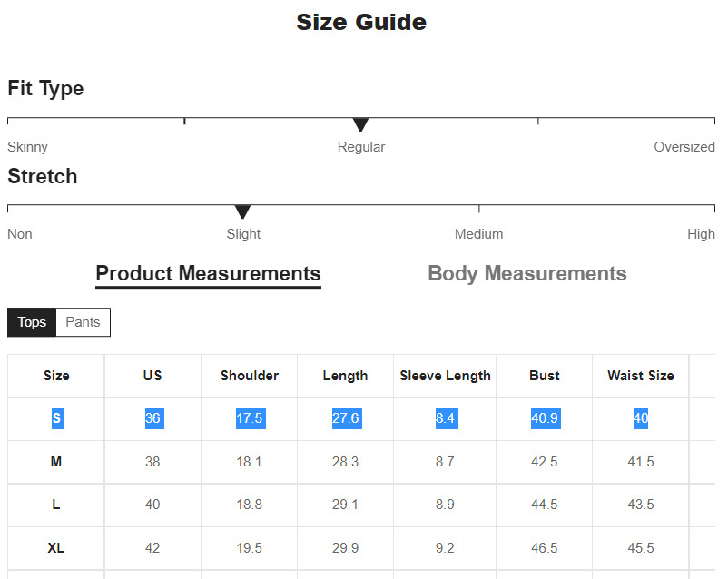Image resolution: width=728 pixels, height=579 pixels.
Task: Click the Fit Type slider triangle marker
Action: (360, 124)
